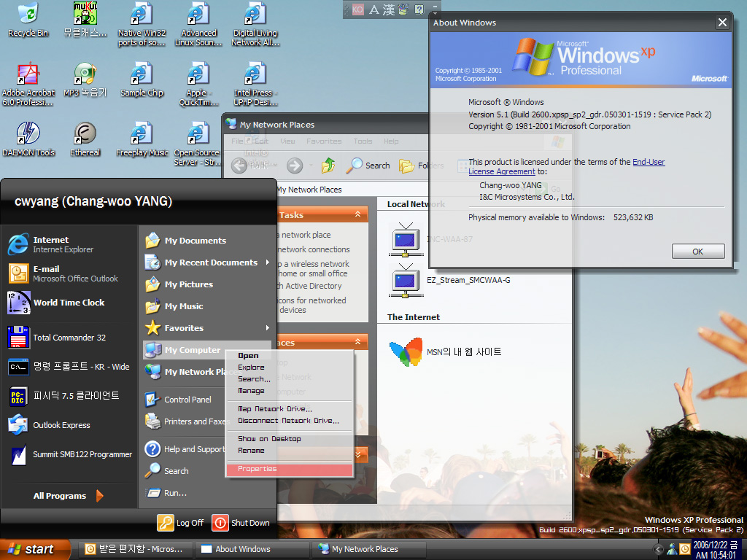The width and height of the screenshot is (747, 560).
Task: Click the Search toolbar button in Explorer
Action: point(368,166)
